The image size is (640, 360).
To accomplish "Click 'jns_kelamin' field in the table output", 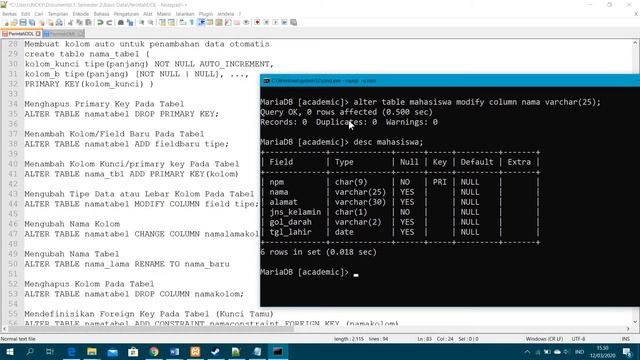I will (295, 212).
